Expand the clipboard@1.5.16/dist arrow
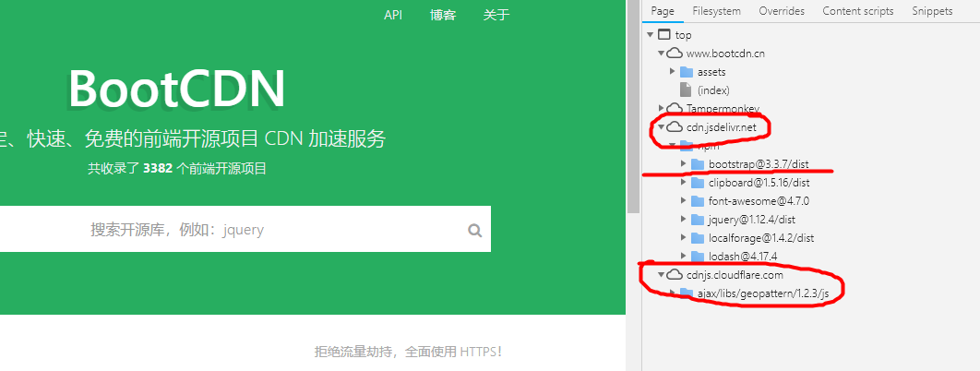 (x=684, y=183)
